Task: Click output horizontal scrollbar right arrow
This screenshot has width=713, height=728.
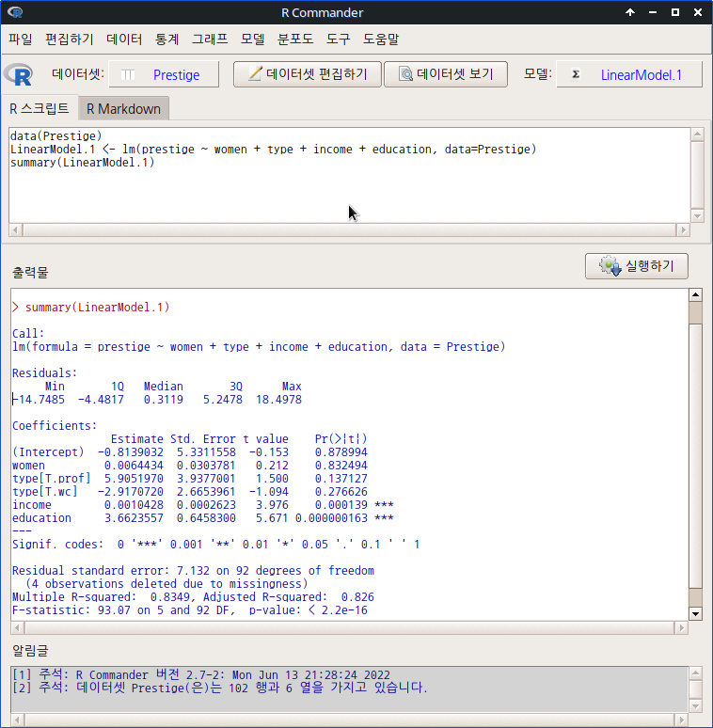Action: (681, 627)
